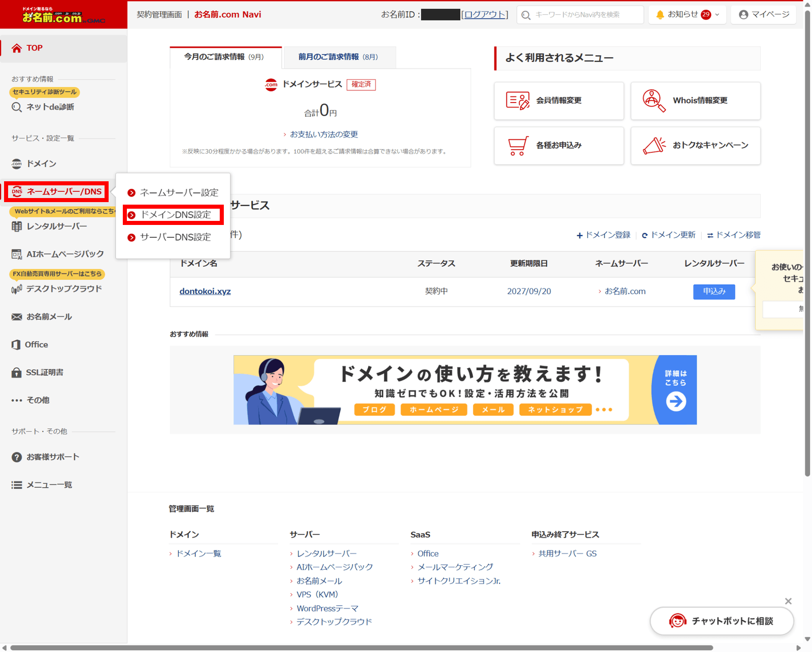Open ネームサーバー/DNS sidebar menu
This screenshot has width=812, height=652.
56,191
